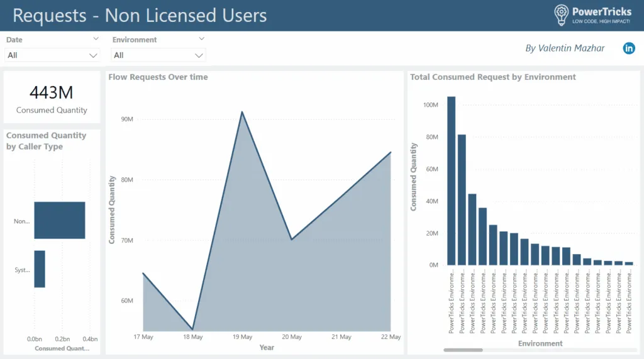Collapse the Date slicer header chevron

point(96,38)
